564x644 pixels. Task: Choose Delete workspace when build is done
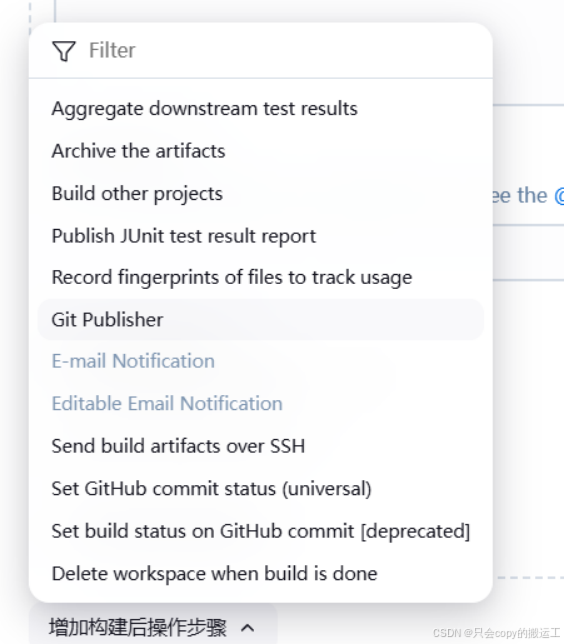pos(260,574)
